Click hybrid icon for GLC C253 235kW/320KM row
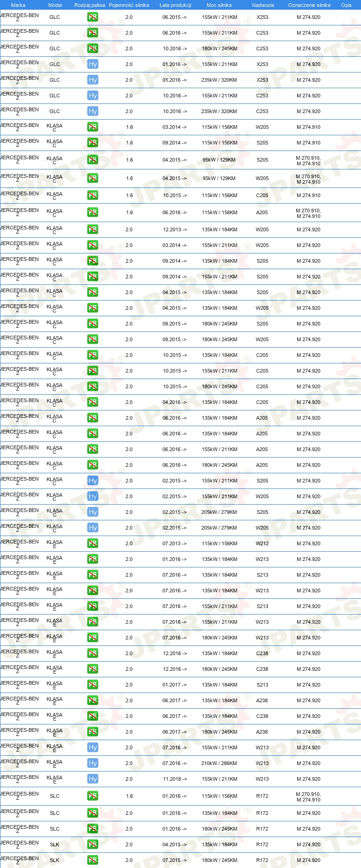361x868 pixels. point(92,112)
